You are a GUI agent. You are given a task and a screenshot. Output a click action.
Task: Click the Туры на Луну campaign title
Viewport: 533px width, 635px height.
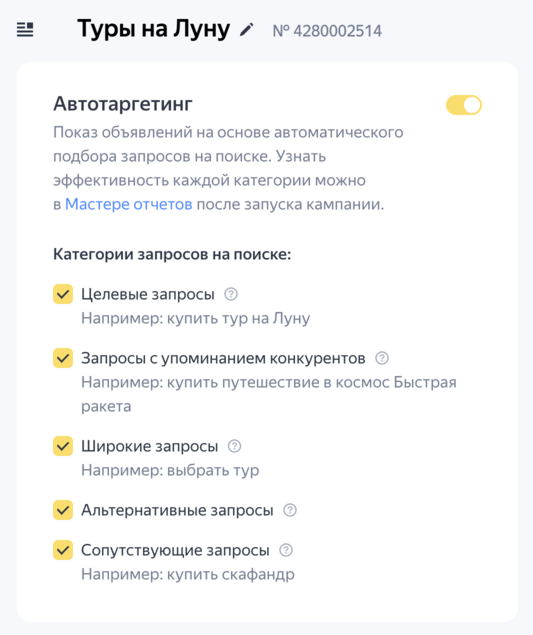coord(154,29)
